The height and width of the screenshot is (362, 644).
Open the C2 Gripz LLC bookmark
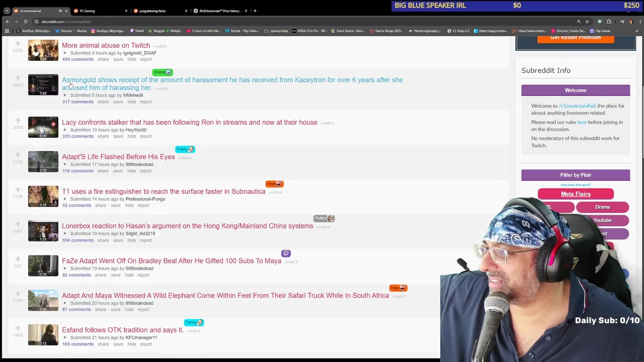point(458,31)
